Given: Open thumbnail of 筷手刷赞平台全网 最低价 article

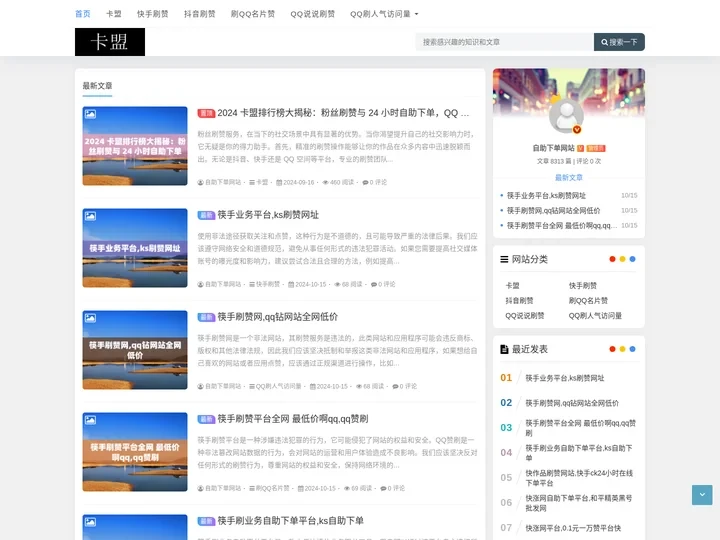Looking at the screenshot, I should click(135, 452).
